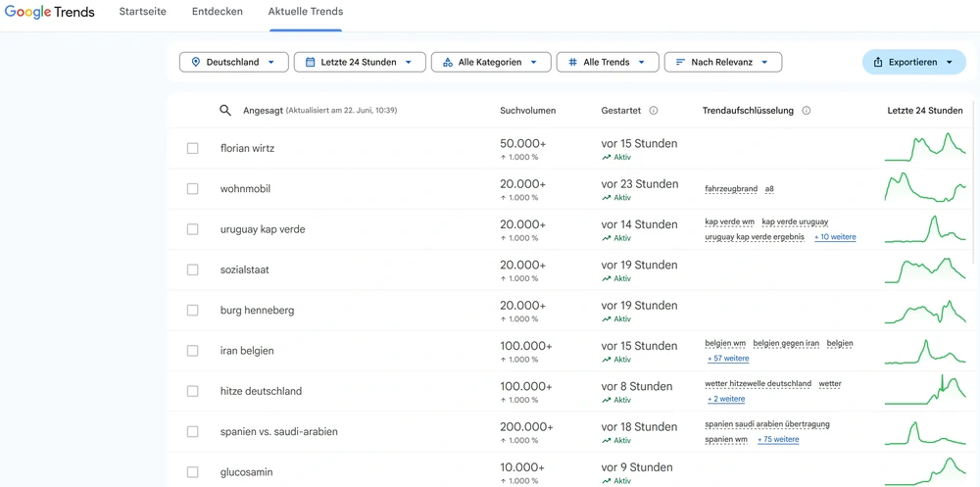Show '+ 10 weitere' for uruguay kap verde
Viewport: 980px width, 487px height.
pyautogui.click(x=835, y=237)
